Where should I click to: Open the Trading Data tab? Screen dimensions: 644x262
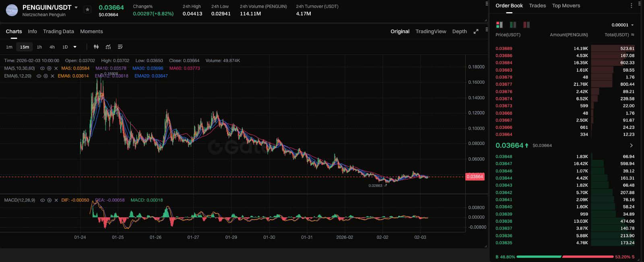click(x=58, y=31)
